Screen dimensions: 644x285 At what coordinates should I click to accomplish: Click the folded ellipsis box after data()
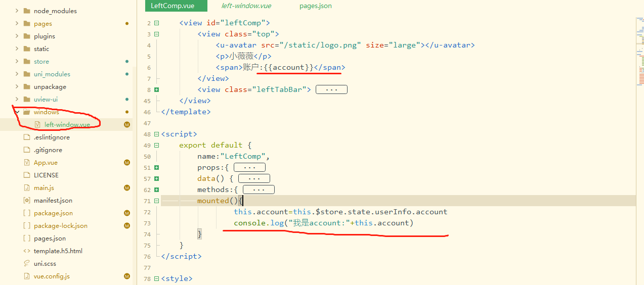point(254,178)
